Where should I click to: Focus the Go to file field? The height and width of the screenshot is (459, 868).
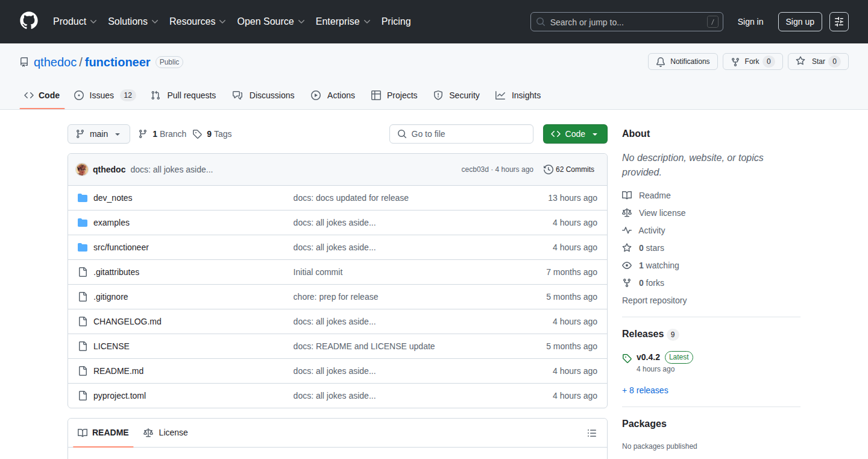(x=461, y=134)
